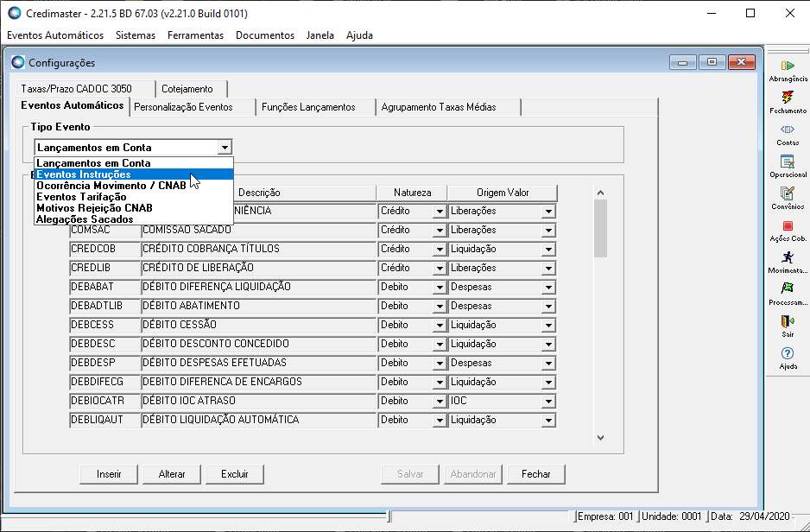Open Origem Valor dropdown for DEBDESC row
Screen dimensions: 810x532
pos(548,345)
